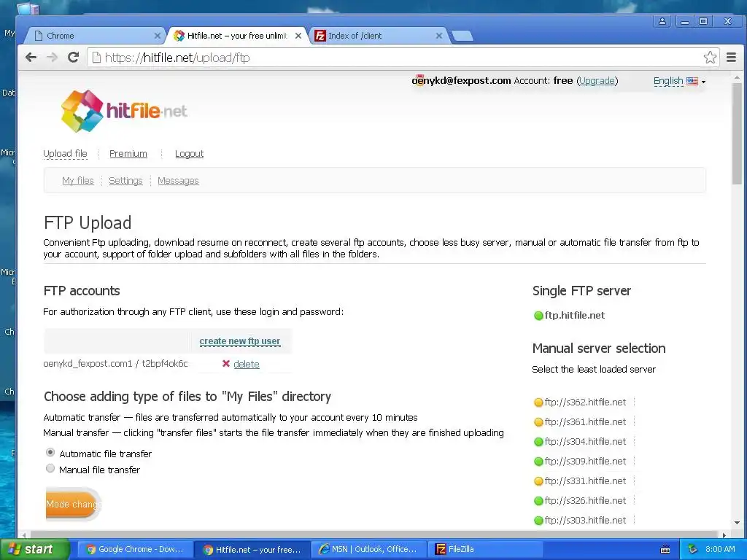Click the vertical page scrollbar thumb

click(x=737, y=133)
